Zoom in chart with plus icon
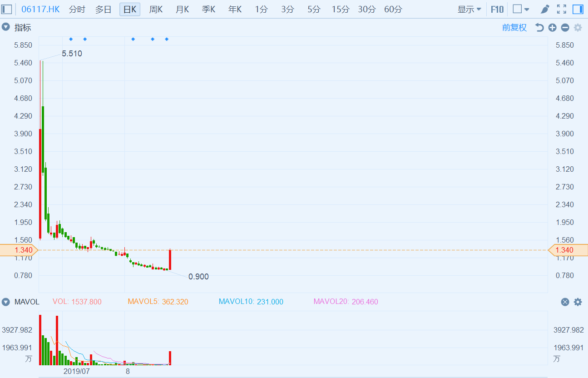588x378 pixels. [552, 28]
